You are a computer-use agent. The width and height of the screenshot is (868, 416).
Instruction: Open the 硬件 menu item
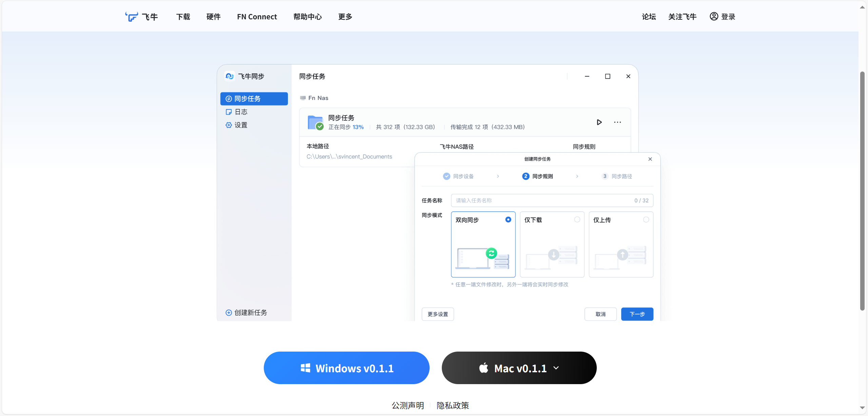pos(213,17)
